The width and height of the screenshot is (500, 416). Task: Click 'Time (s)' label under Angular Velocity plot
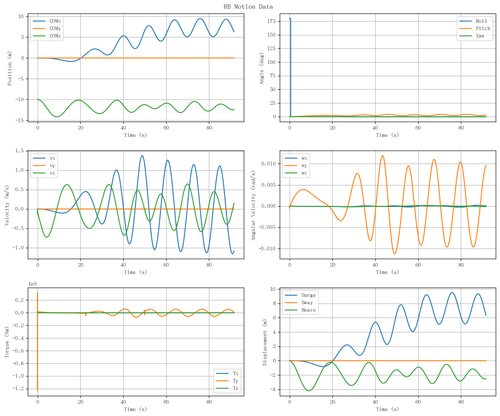388,272
